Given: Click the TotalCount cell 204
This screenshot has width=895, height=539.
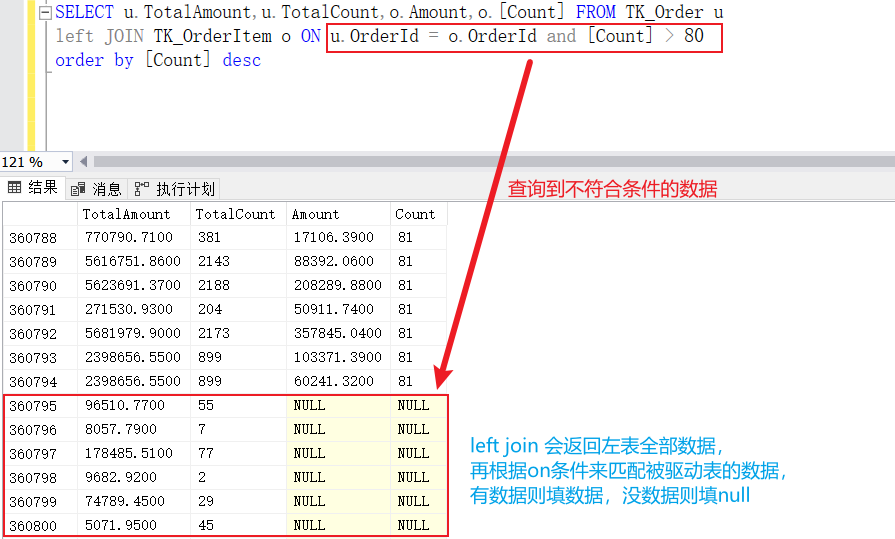Looking at the screenshot, I should (x=239, y=309).
